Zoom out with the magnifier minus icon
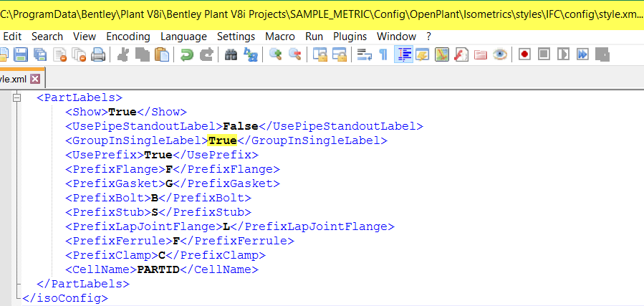 click(x=295, y=54)
